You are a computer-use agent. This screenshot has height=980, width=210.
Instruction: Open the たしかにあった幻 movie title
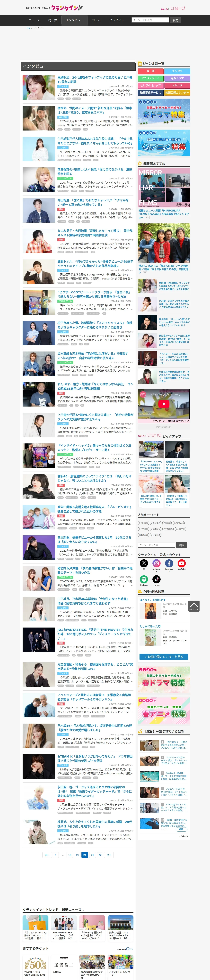150,626
